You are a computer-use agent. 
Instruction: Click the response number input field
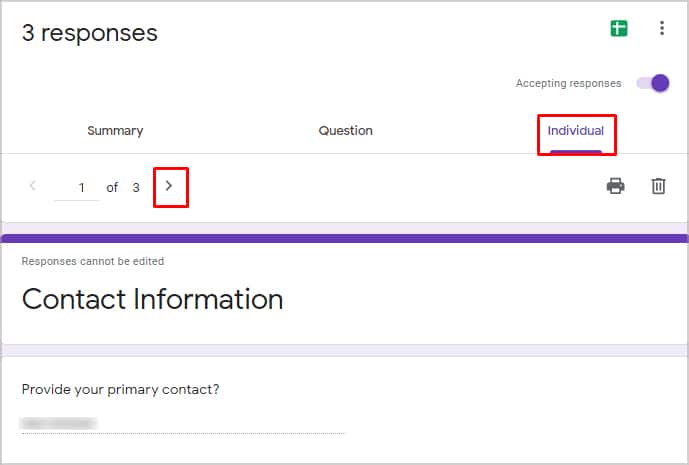coord(77,188)
